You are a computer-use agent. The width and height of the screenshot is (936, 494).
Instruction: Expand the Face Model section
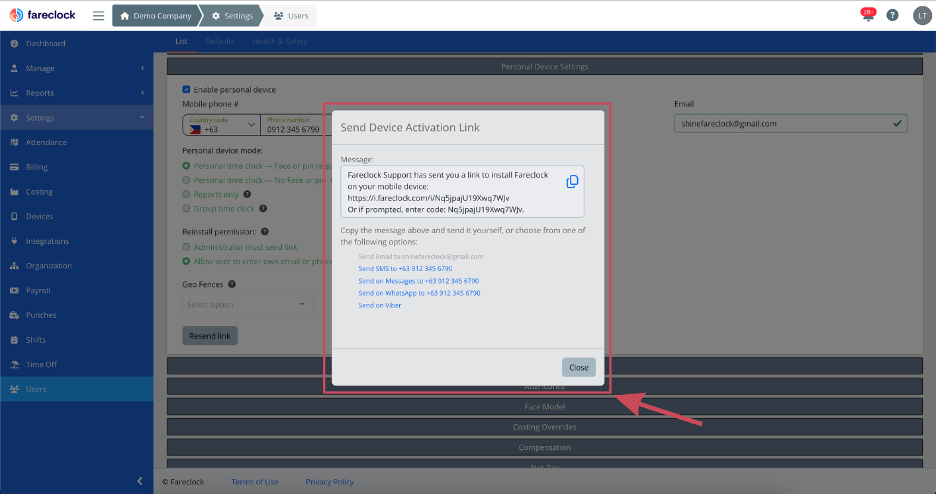click(x=544, y=406)
